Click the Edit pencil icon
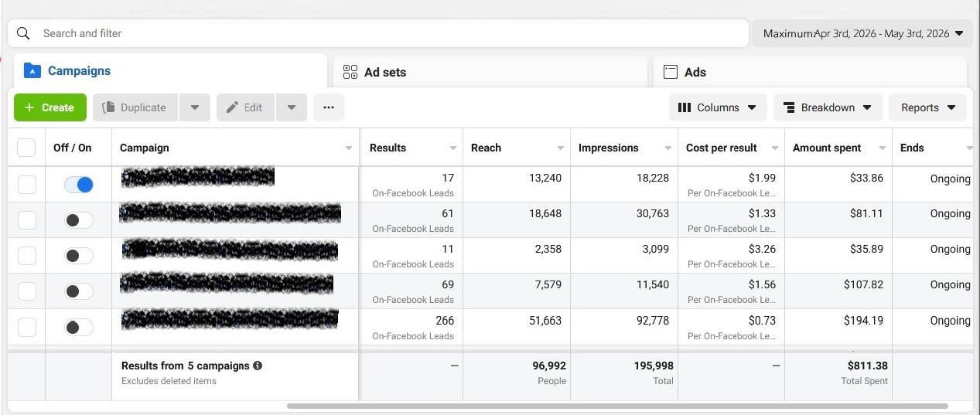This screenshot has width=980, height=415. 232,107
